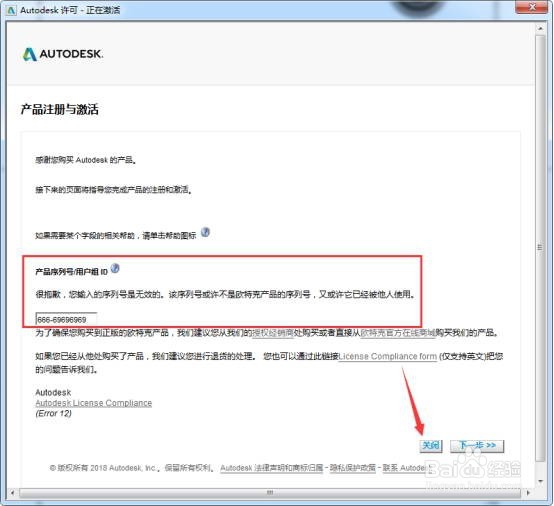Click the horizontal scrollbar thumb
This screenshot has width=554, height=506.
pyautogui.click(x=270, y=492)
